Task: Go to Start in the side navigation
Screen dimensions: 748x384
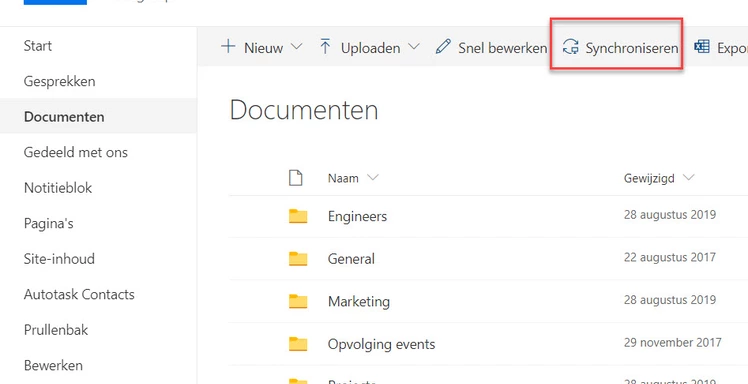Action: 38,46
